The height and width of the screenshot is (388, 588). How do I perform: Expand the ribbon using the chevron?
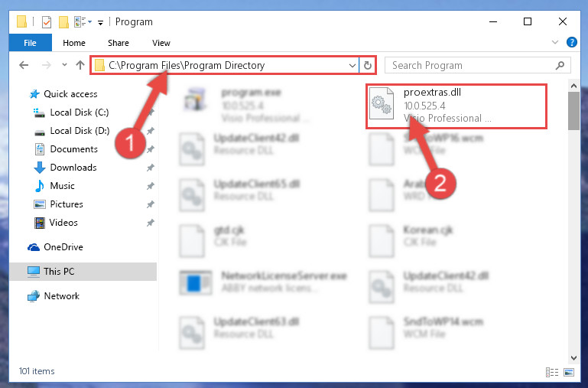[x=555, y=42]
